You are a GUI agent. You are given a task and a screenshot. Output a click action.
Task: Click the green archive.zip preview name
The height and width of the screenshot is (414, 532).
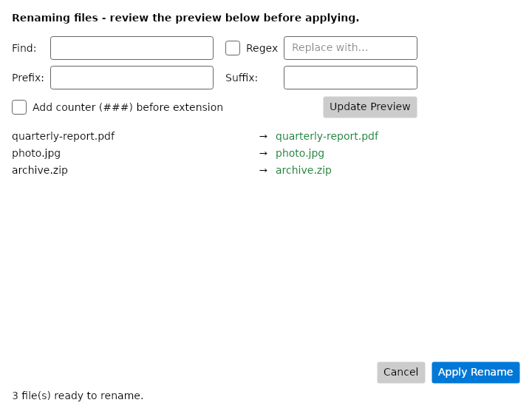click(x=304, y=170)
